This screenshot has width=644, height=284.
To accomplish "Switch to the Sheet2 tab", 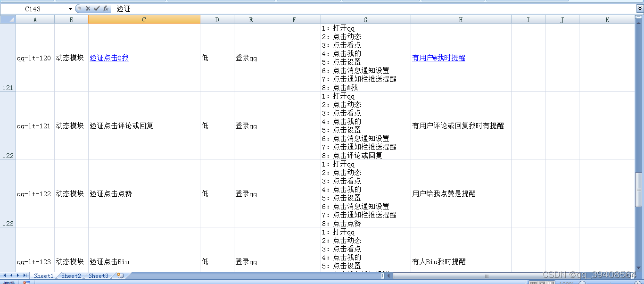I will [71, 276].
